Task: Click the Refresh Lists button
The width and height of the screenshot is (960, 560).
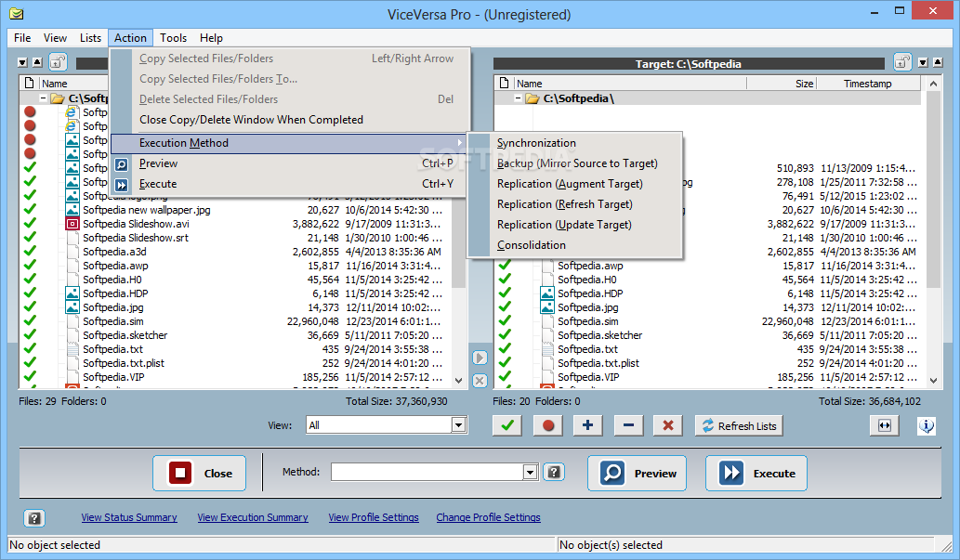Action: tap(739, 425)
